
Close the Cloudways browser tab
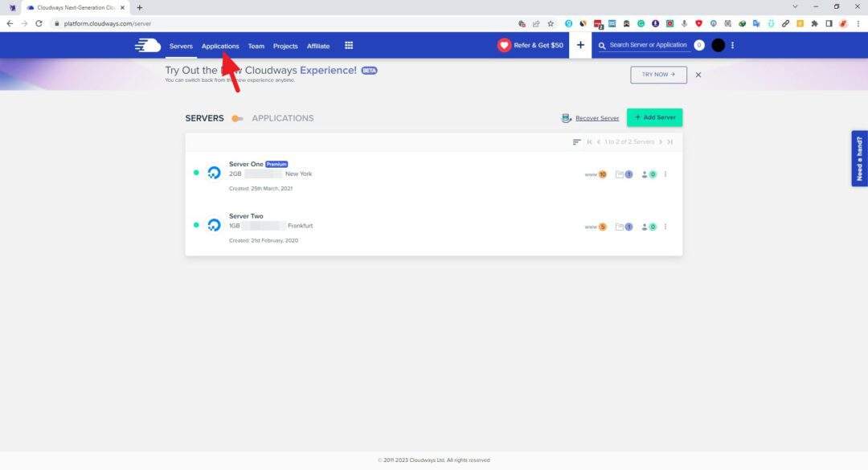click(x=122, y=8)
